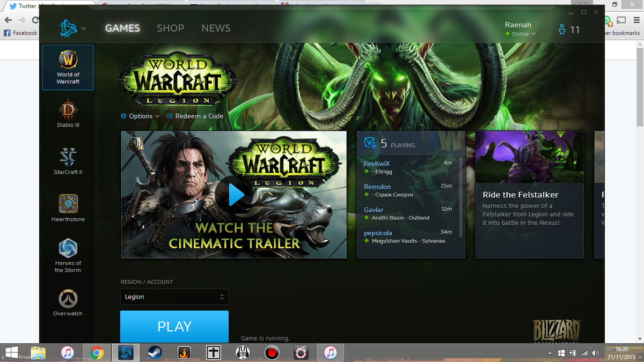The width and height of the screenshot is (644, 362).
Task: Click the Facebook bookmark in Chrome
Action: (x=20, y=33)
